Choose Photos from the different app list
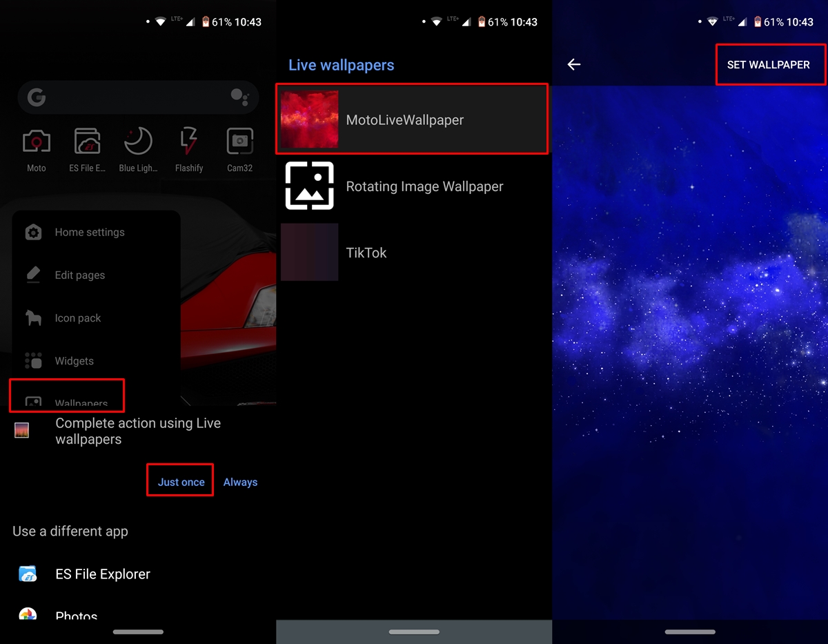 pyautogui.click(x=138, y=614)
